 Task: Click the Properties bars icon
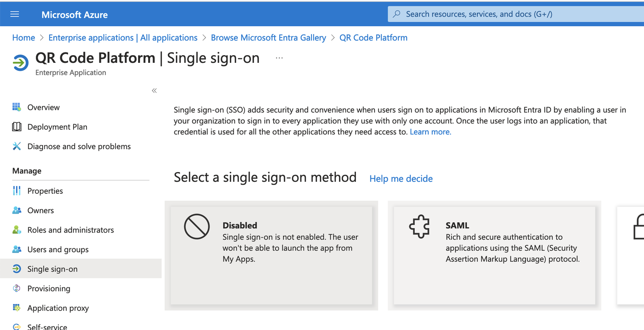click(17, 191)
